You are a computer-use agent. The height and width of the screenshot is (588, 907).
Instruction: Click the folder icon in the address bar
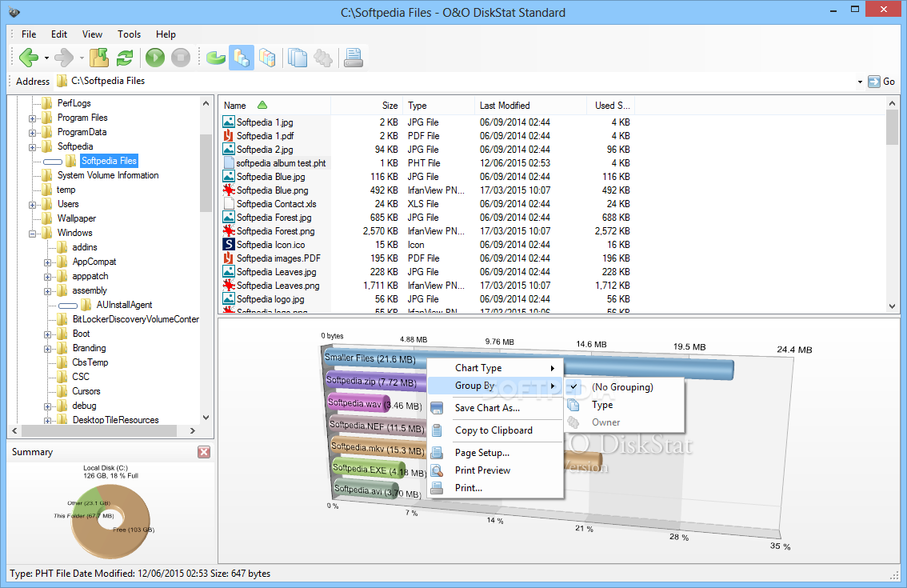click(62, 81)
